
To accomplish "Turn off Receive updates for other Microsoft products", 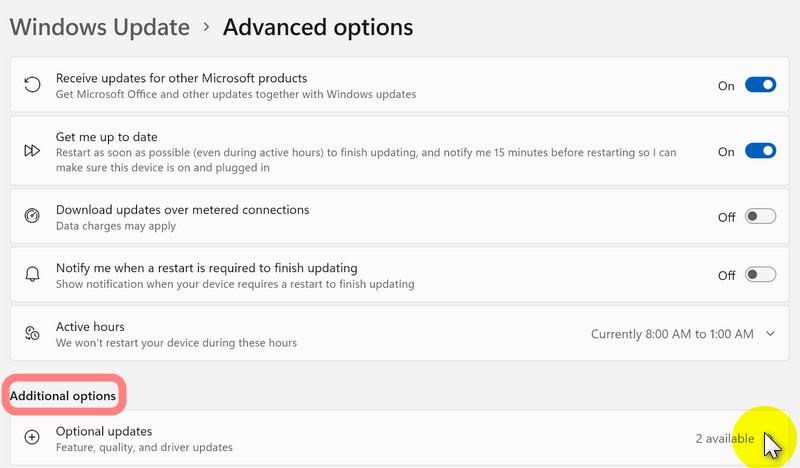I will [x=760, y=86].
